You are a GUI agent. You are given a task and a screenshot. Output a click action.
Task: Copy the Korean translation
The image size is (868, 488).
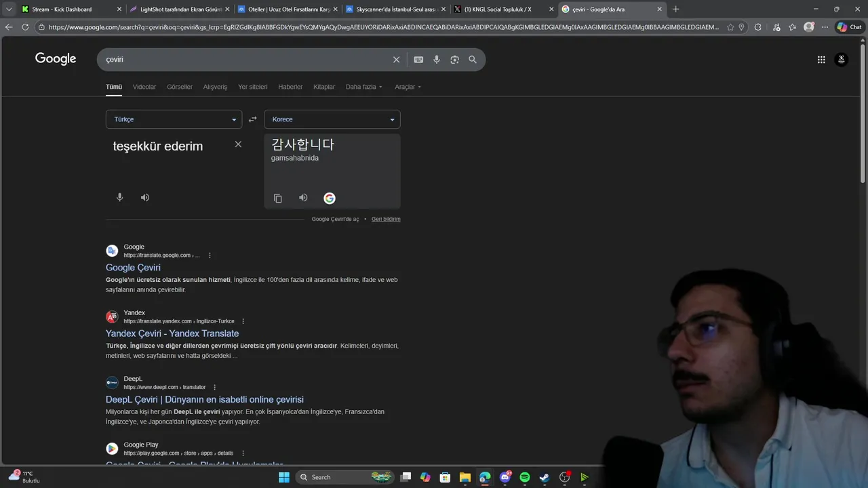pos(277,198)
